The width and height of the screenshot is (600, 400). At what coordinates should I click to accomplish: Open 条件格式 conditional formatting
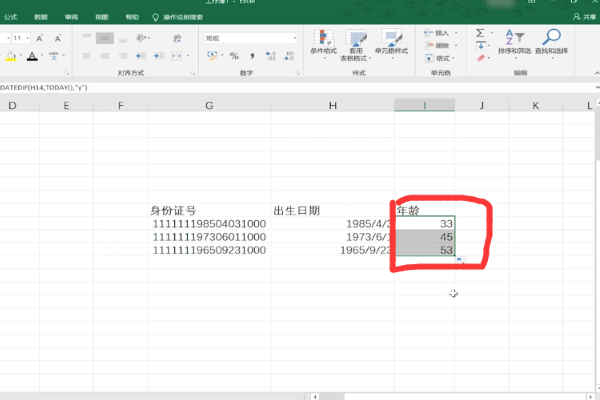(324, 44)
